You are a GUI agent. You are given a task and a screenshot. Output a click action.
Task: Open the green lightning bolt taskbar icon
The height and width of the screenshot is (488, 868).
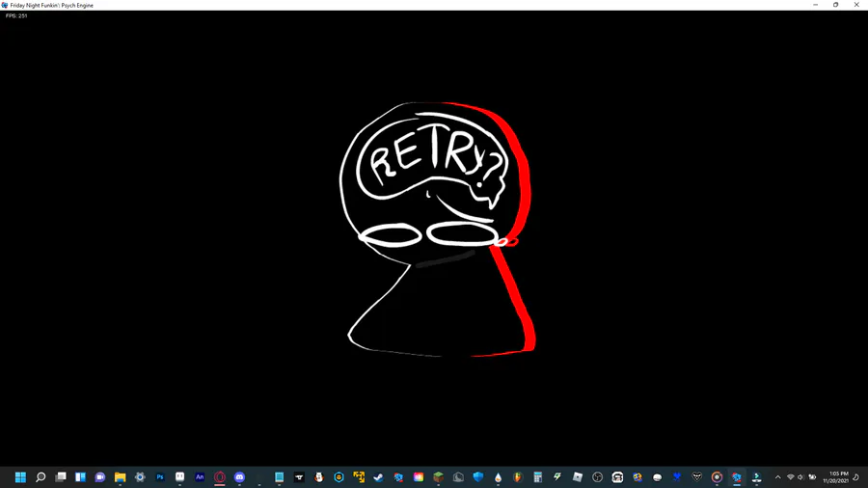click(x=557, y=477)
